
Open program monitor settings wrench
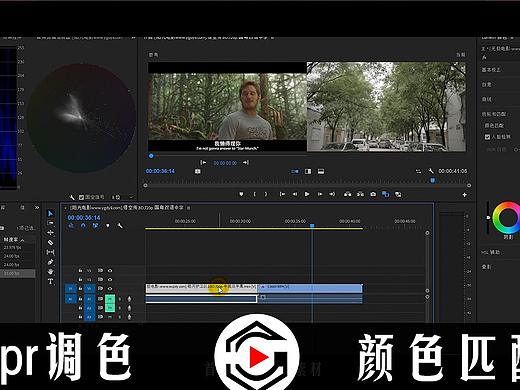tap(431, 171)
